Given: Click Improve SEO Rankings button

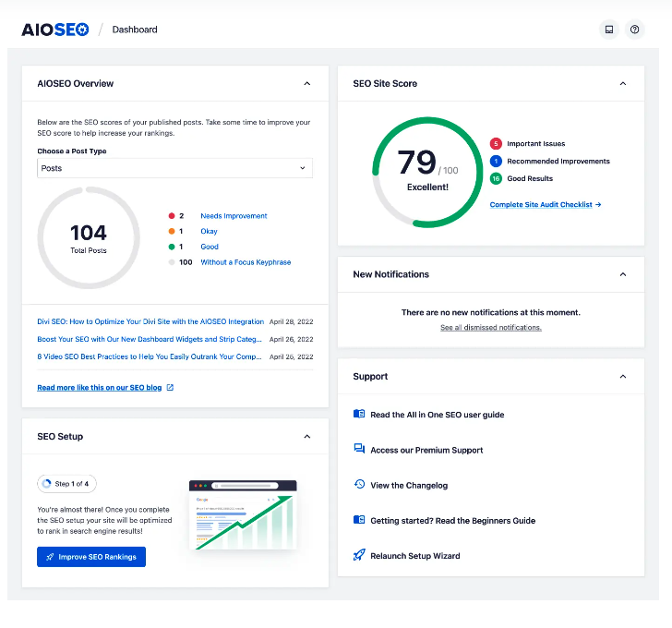Looking at the screenshot, I should [91, 557].
